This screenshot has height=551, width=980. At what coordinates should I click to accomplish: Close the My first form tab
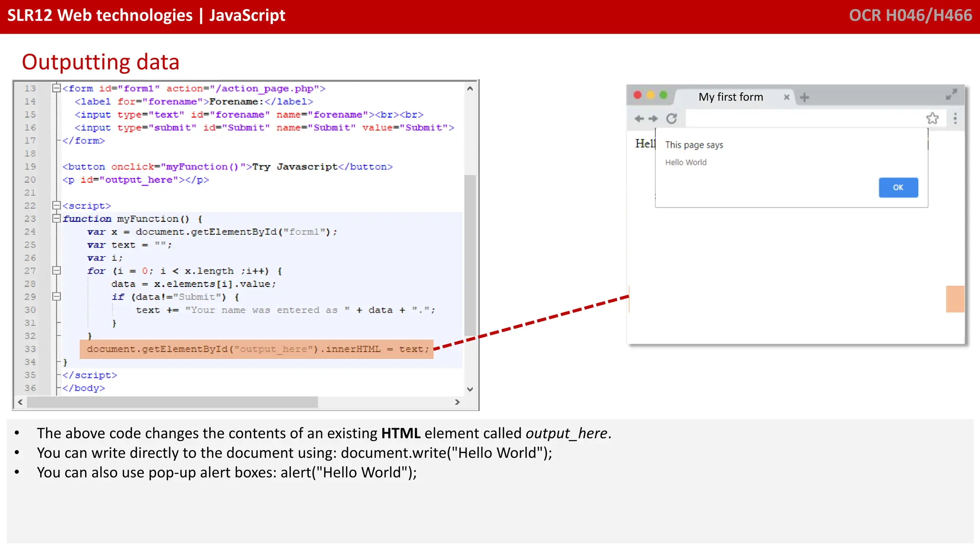(x=787, y=97)
